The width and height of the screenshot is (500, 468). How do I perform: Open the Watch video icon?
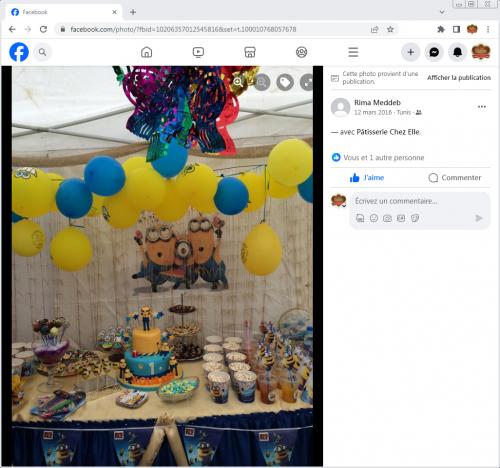click(x=198, y=52)
